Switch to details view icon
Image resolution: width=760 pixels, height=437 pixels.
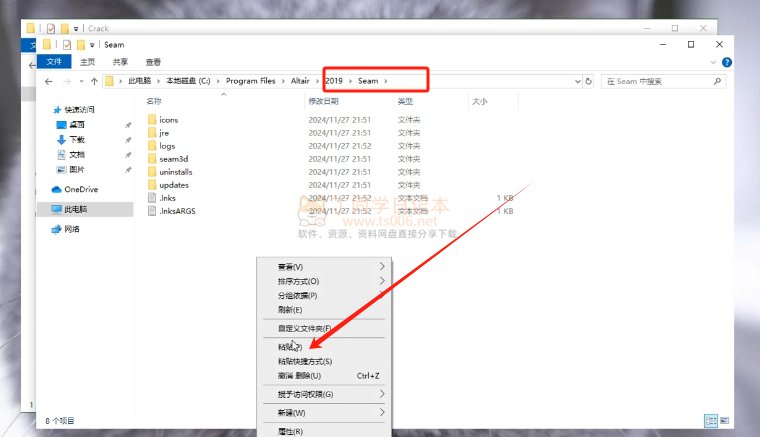[711, 421]
